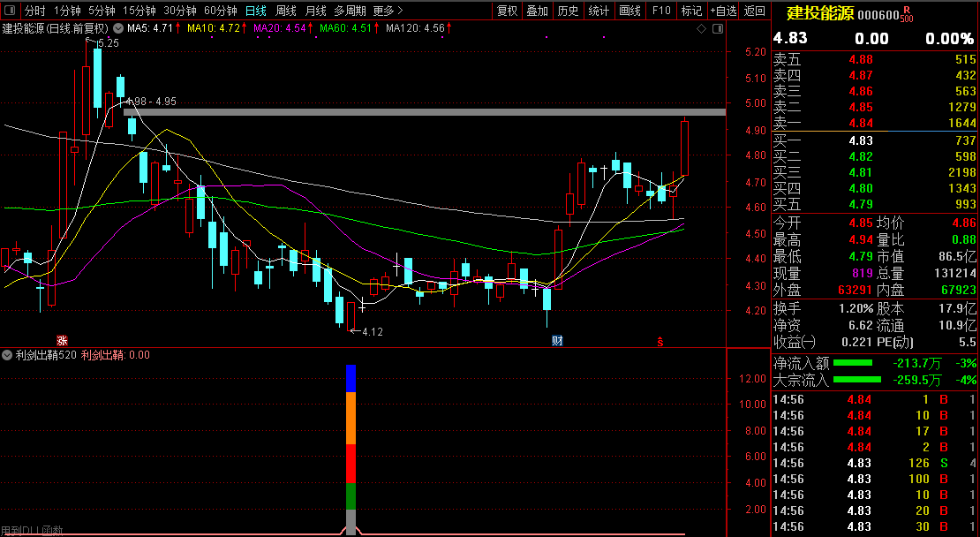
Task: Click the gray 4.98-4.95 resistance band
Action: point(424,112)
